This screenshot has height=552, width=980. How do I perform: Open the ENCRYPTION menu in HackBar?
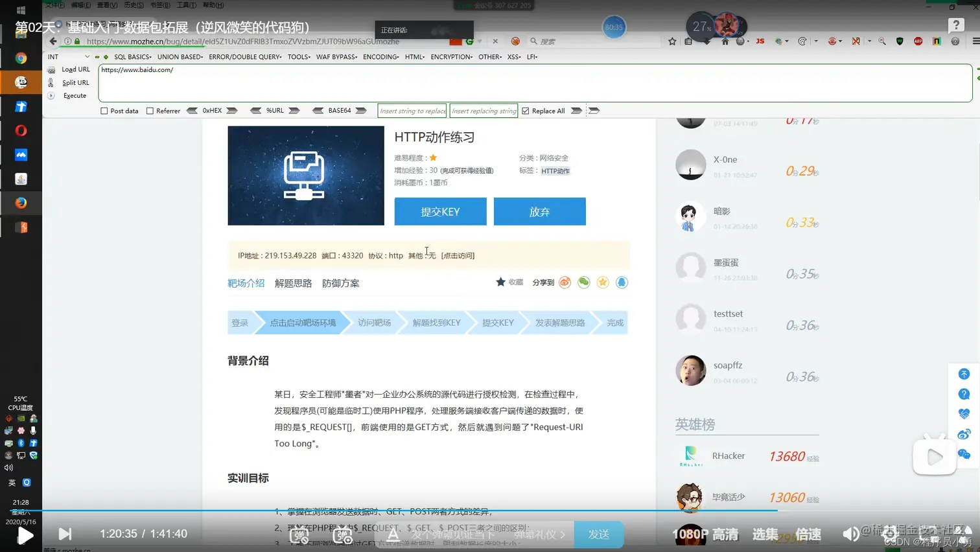click(x=451, y=57)
